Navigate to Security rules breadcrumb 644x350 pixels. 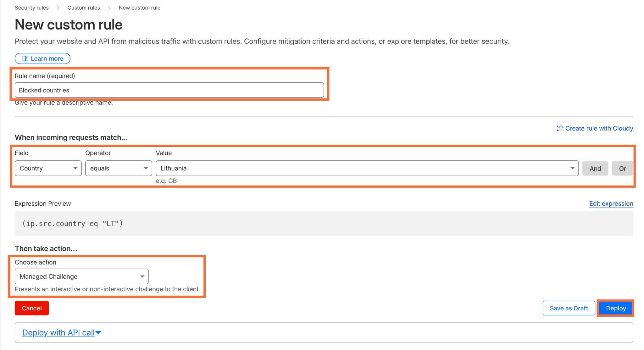[x=31, y=8]
